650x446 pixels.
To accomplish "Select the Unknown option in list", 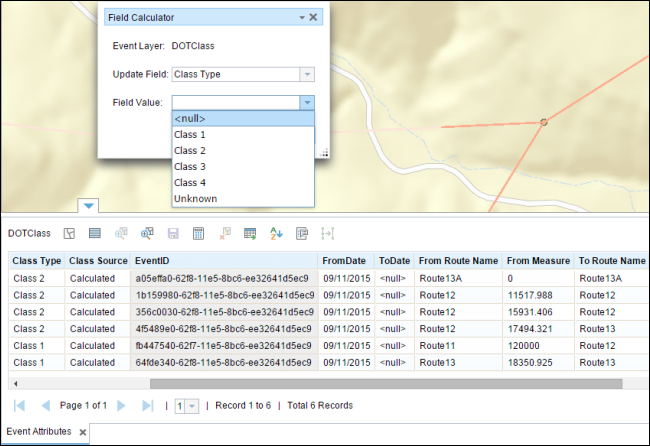I will tap(195, 198).
